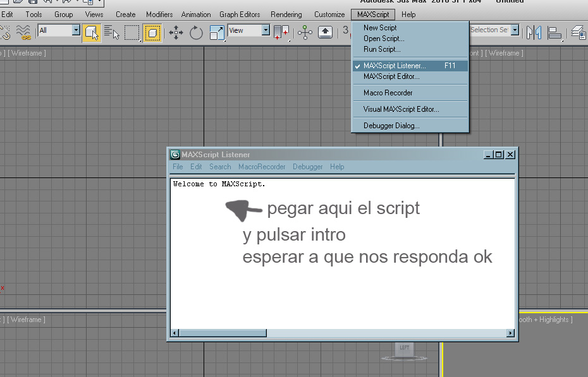Viewport: 588px width, 377px height.
Task: Click the Select Object tool
Action: 91,33
